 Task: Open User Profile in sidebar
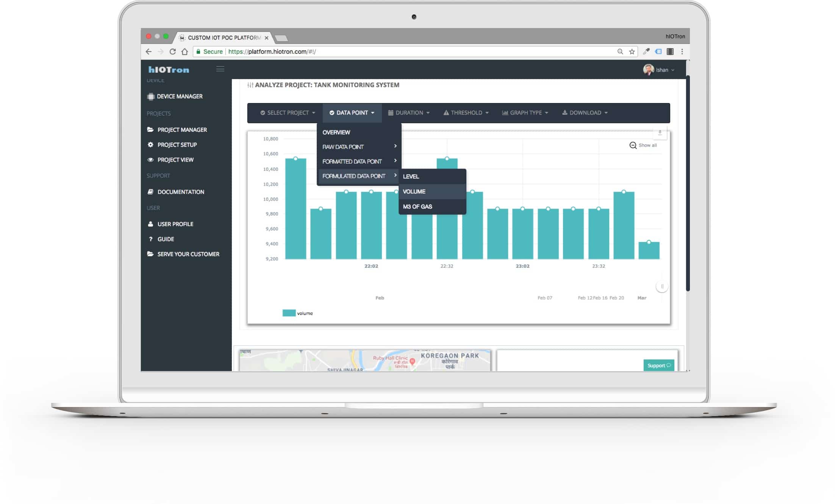click(170, 224)
